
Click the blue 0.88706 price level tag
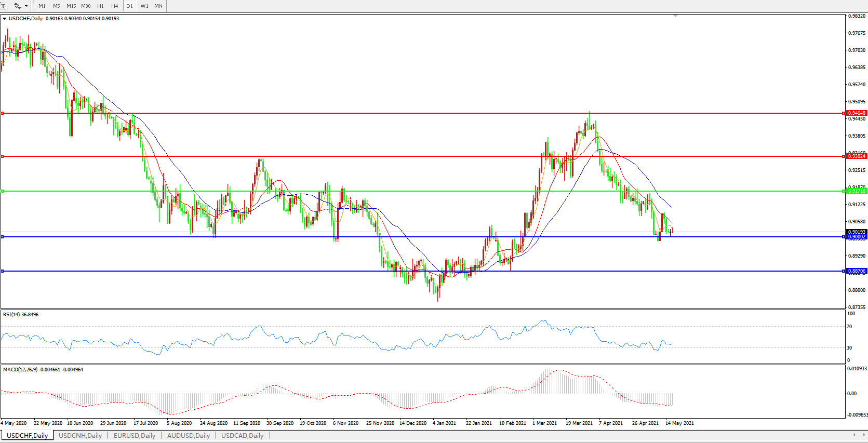(x=856, y=271)
